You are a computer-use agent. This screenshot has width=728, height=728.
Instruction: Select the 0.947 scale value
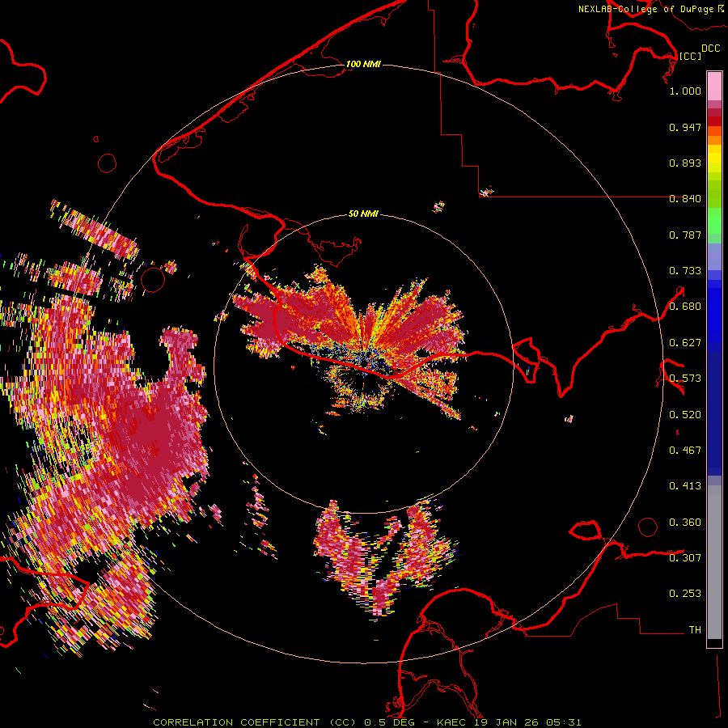tap(685, 127)
